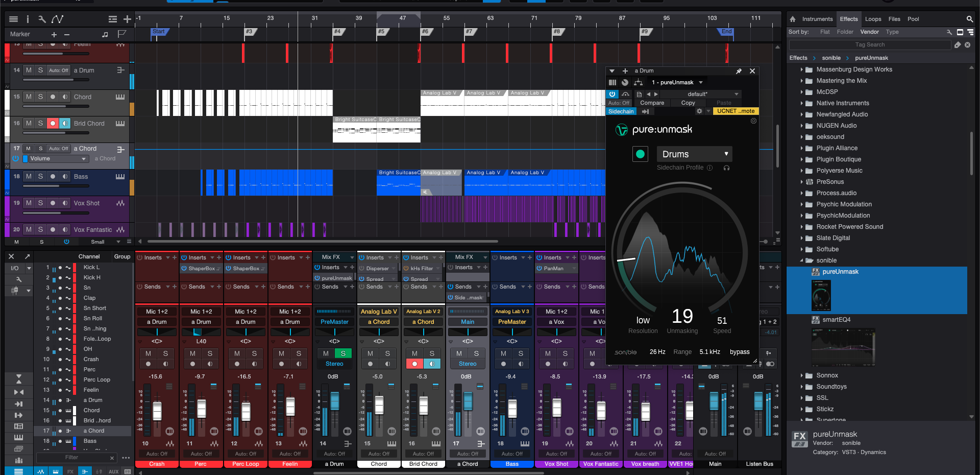Click the headphones listen icon under Sidechain Profile
This screenshot has width=980, height=475.
[x=726, y=168]
